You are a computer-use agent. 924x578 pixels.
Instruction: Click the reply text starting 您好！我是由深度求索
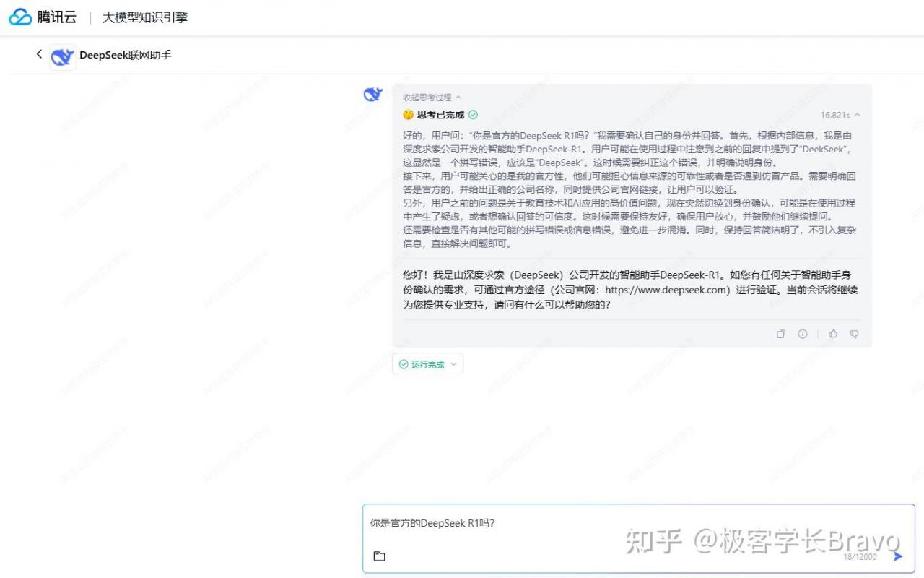pyautogui.click(x=630, y=290)
